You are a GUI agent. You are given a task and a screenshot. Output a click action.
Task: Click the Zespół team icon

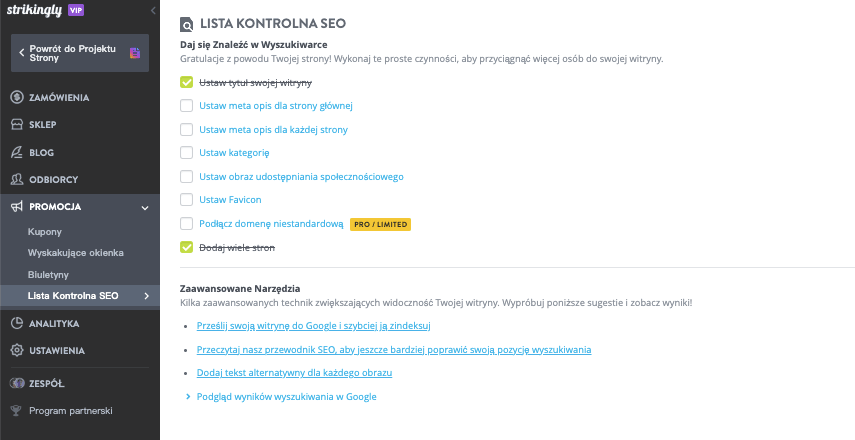(x=17, y=383)
